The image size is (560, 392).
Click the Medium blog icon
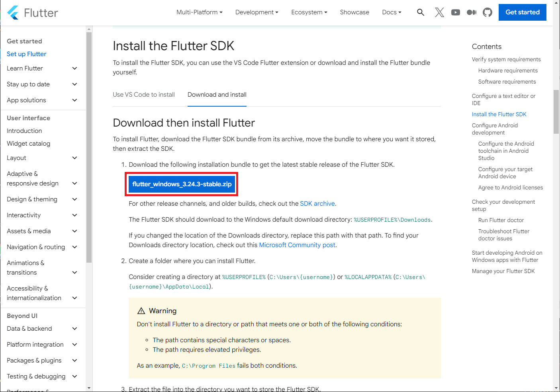coord(471,12)
